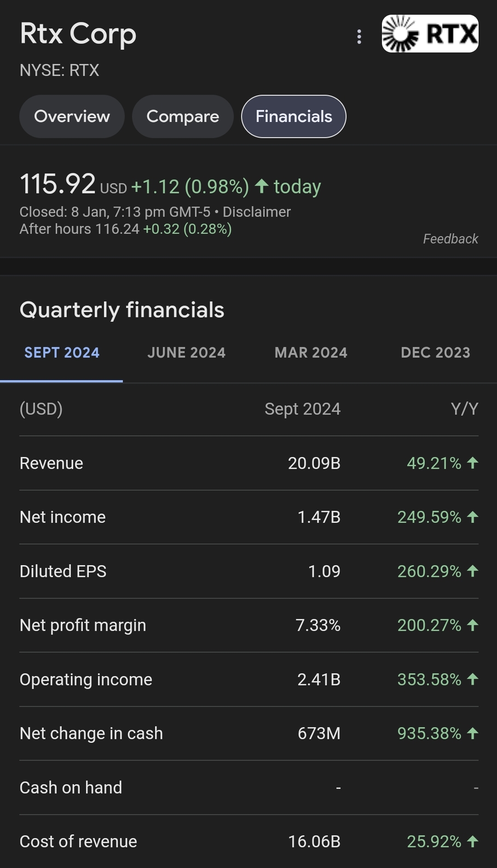Open the three-dot more options menu

(359, 37)
